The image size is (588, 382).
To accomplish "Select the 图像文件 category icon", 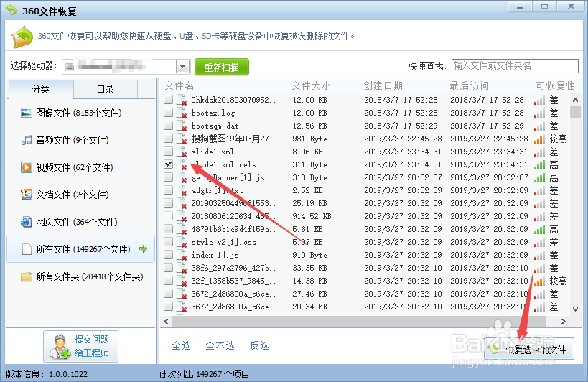I will (27, 113).
